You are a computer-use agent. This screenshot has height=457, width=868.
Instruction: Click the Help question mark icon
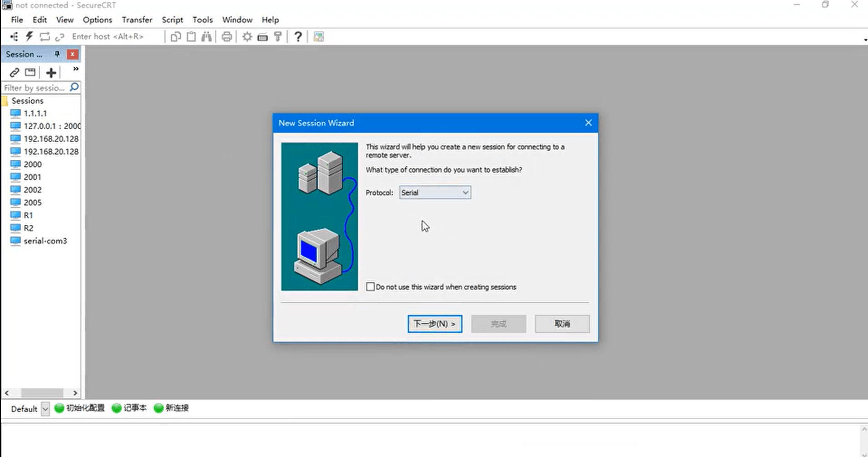(x=298, y=36)
